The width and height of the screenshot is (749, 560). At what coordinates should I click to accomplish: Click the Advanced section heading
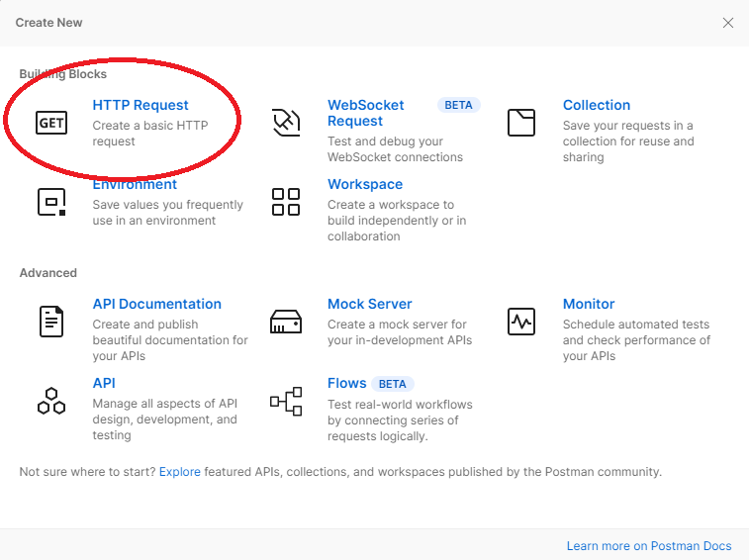[47, 273]
